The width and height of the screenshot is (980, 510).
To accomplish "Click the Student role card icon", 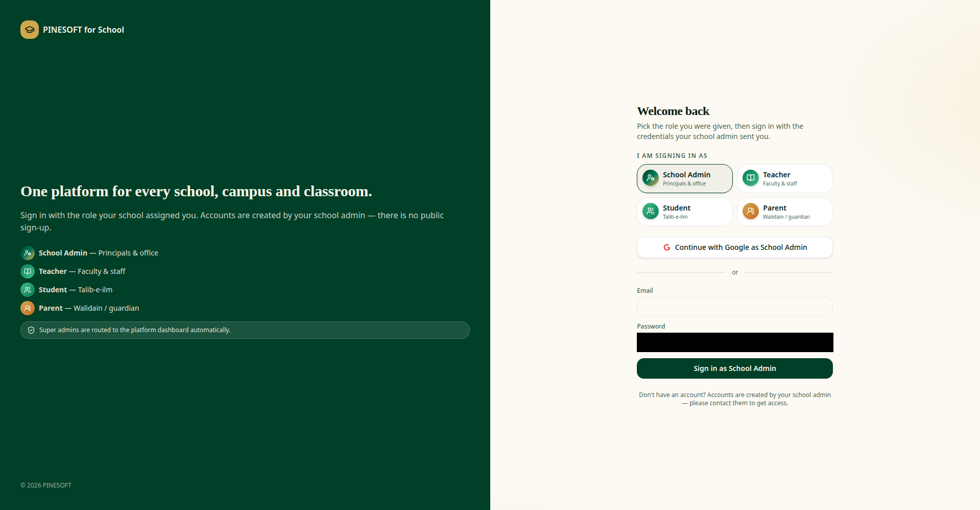I will pos(651,212).
